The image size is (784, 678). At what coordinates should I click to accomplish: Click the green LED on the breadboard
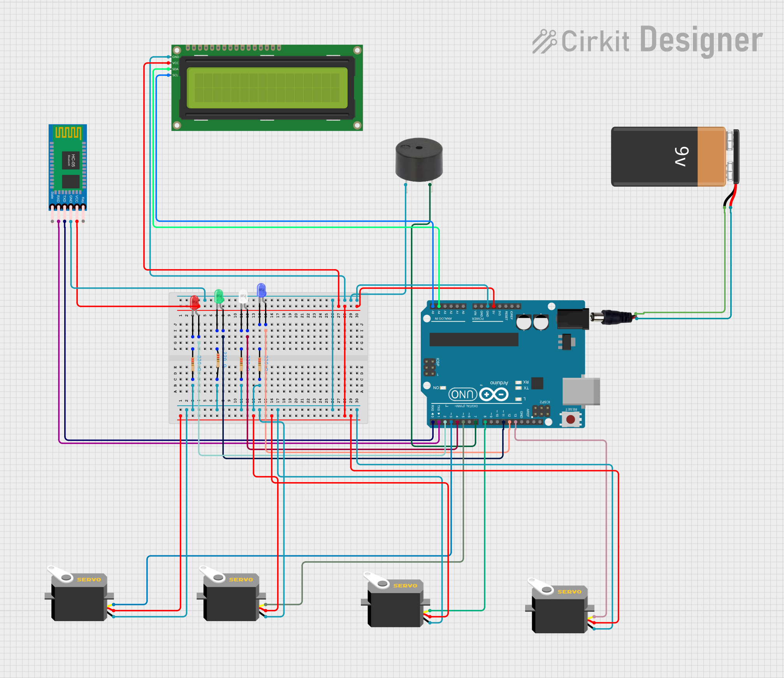point(219,297)
